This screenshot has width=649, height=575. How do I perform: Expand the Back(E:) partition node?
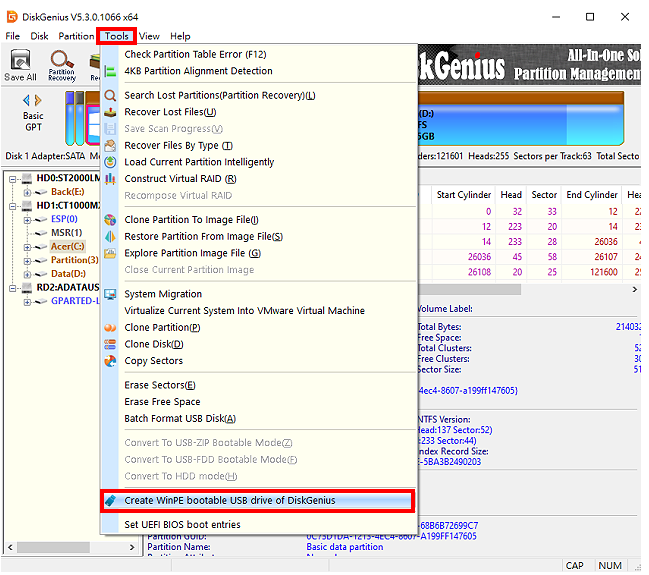(x=27, y=193)
